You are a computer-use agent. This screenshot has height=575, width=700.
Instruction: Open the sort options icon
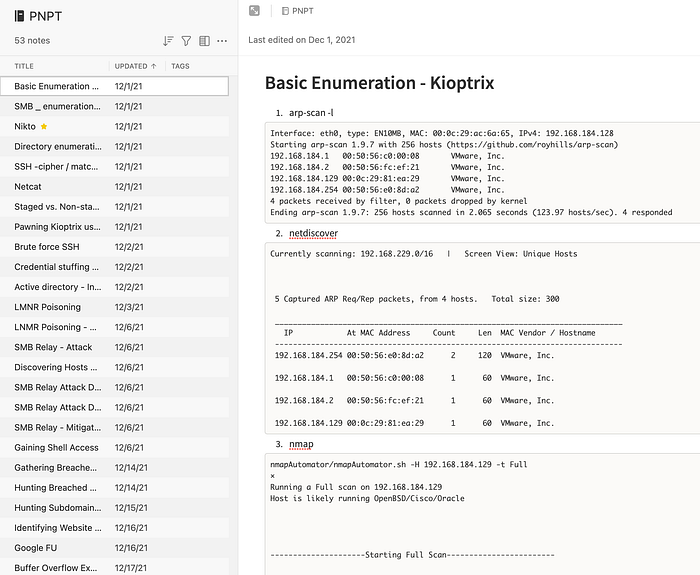tap(168, 41)
